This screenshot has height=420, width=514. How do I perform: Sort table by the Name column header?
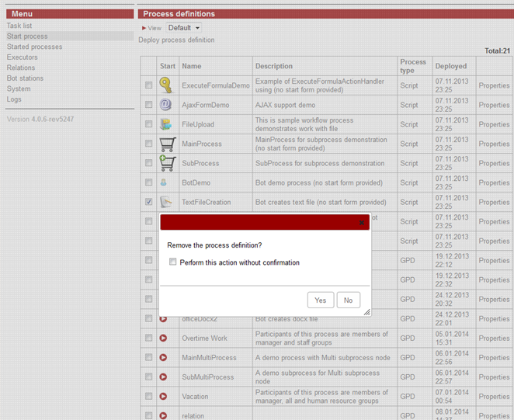point(192,66)
